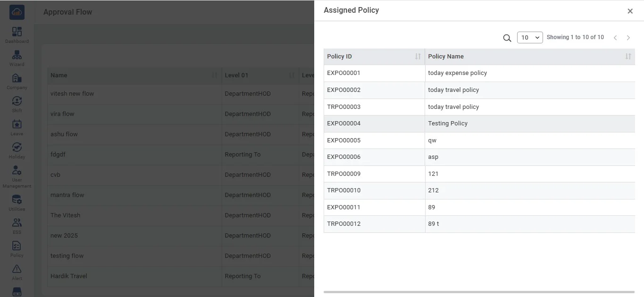Sort by Policy Name column arrows

coord(628,57)
